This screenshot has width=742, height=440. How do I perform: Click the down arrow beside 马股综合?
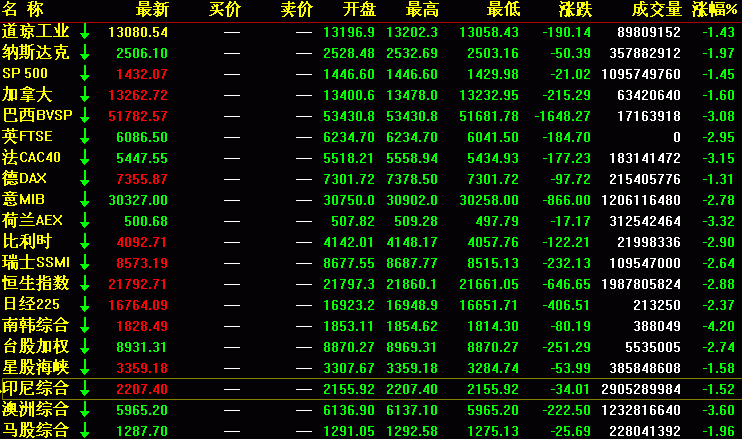coord(85,430)
